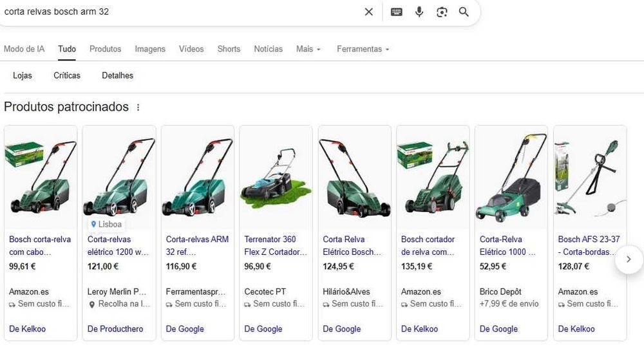Click the 121,00 € price
Image resolution: width=644 pixels, height=347 pixels.
tap(103, 267)
